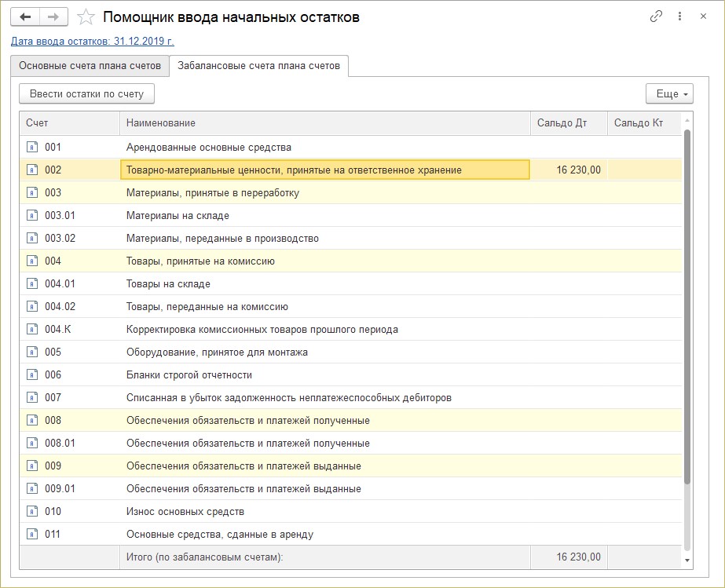Click the account icon in row 003.01
The width and height of the screenshot is (725, 588).
32,215
